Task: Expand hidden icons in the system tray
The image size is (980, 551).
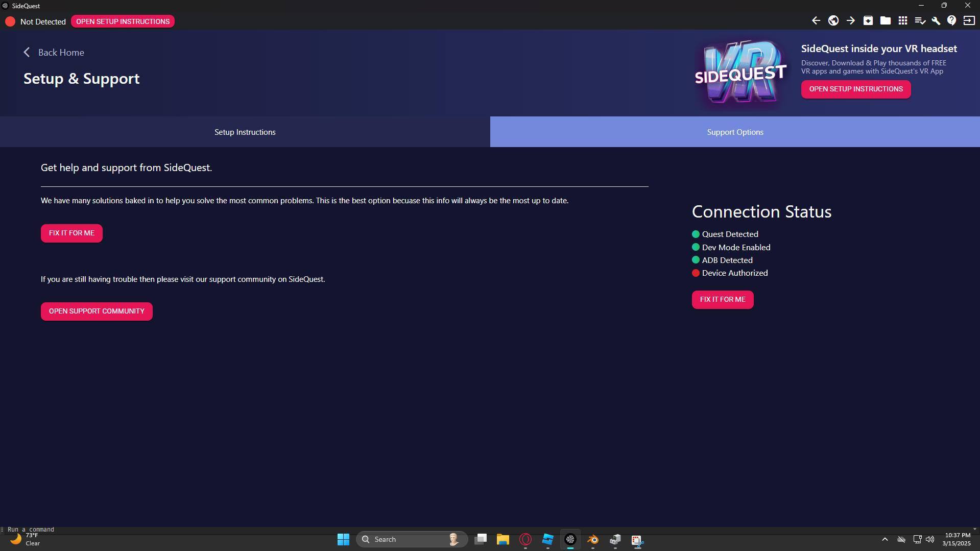Action: pos(885,539)
